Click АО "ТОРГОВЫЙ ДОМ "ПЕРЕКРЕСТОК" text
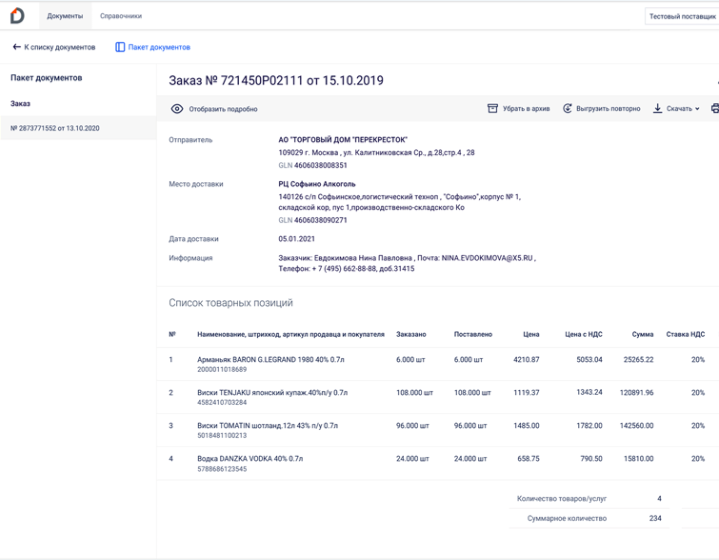719x560 pixels. coord(343,139)
